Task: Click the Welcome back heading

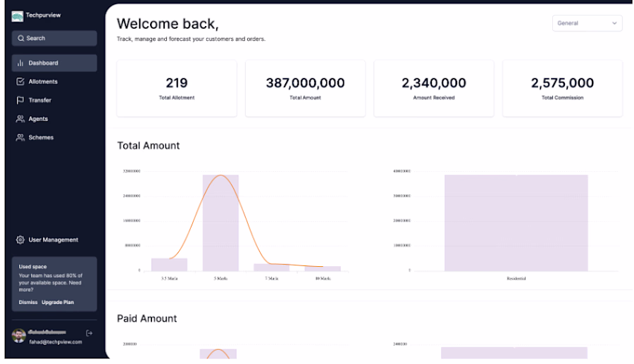Action: 168,24
